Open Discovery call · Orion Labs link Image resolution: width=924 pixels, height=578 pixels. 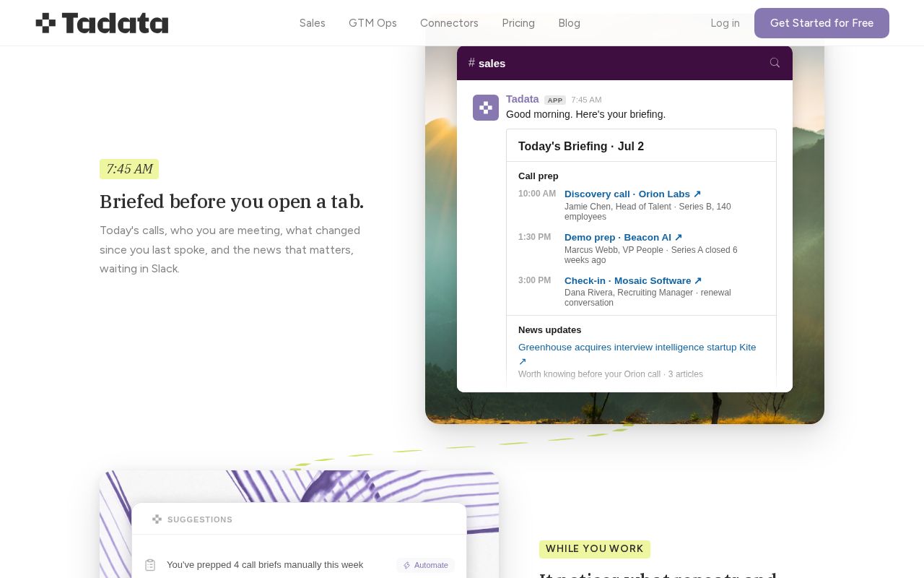pos(632,194)
